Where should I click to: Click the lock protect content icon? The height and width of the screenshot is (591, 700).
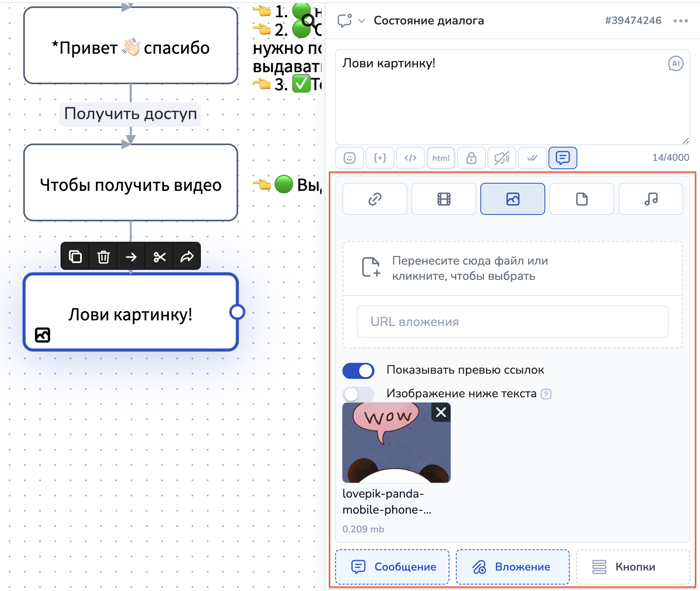pyautogui.click(x=471, y=158)
